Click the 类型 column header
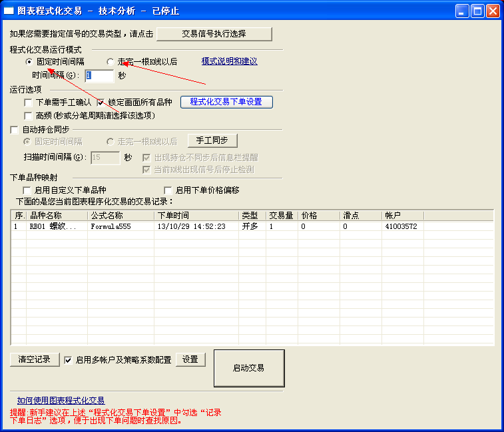This screenshot has height=432, width=504. tap(252, 216)
